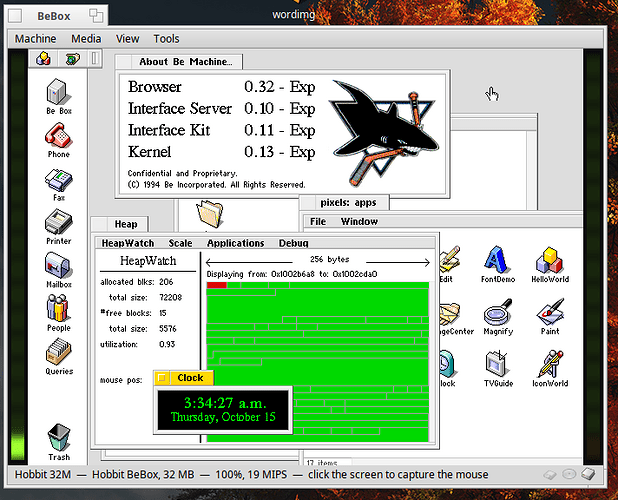This screenshot has height=500, width=618.
Task: Open the Window menu in pixels: apps window
Action: point(359,221)
